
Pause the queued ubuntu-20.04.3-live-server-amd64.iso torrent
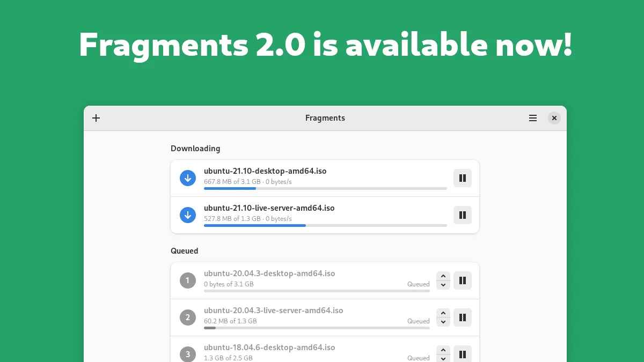(462, 317)
